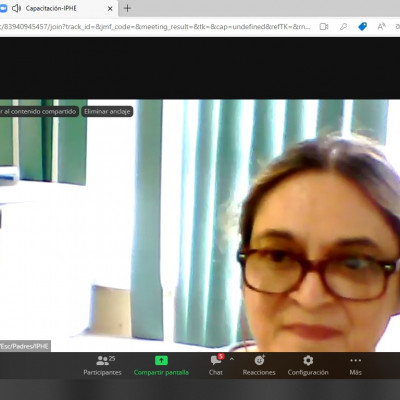Click the Esc/Padres/IPHE name label
The height and width of the screenshot is (400, 400).
coord(25,346)
